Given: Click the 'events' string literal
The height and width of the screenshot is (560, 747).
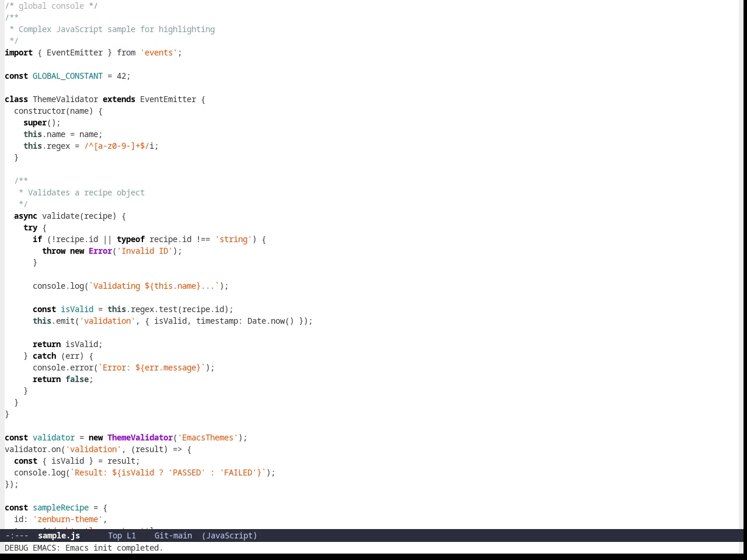Looking at the screenshot, I should click(x=159, y=52).
